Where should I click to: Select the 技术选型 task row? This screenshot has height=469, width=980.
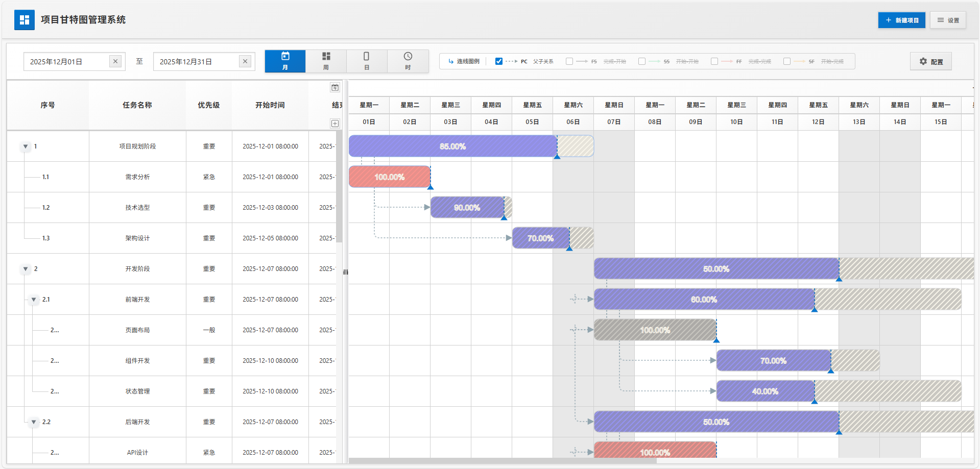(x=172, y=208)
